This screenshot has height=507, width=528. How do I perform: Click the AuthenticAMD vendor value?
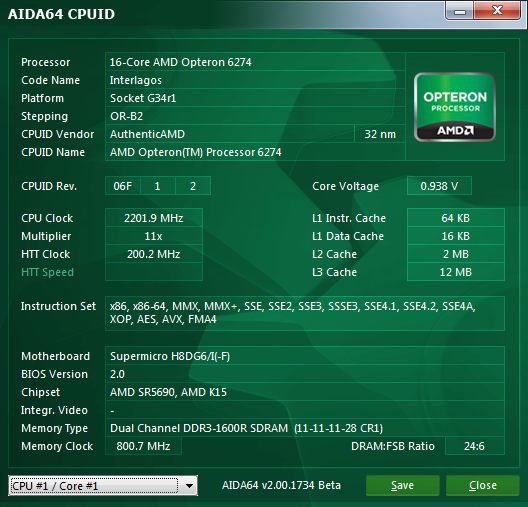[x=230, y=134]
